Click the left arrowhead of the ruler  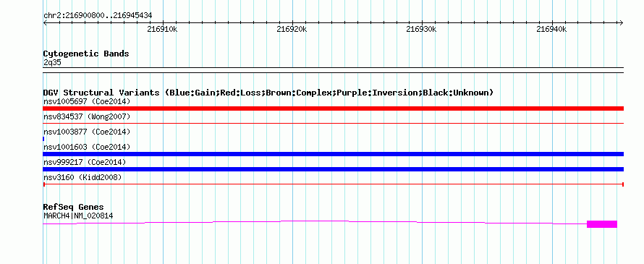pyautogui.click(x=45, y=23)
